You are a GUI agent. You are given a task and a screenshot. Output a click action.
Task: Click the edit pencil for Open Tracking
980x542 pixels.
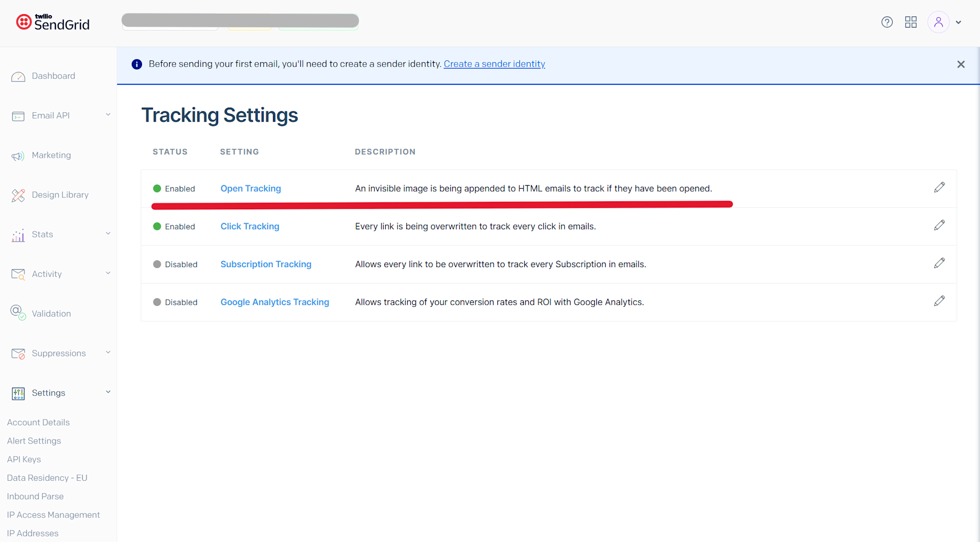(x=939, y=188)
